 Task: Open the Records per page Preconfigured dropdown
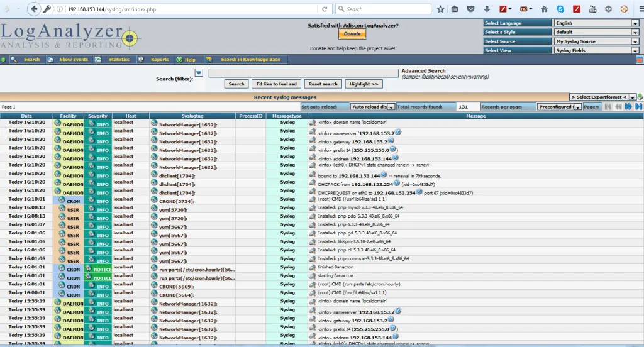point(559,107)
